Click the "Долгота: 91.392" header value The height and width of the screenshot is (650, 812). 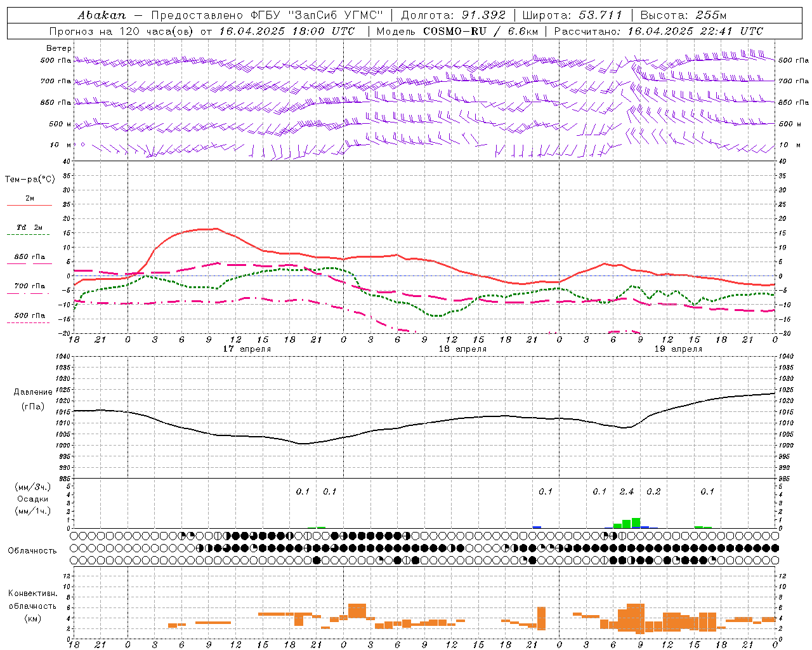(454, 15)
